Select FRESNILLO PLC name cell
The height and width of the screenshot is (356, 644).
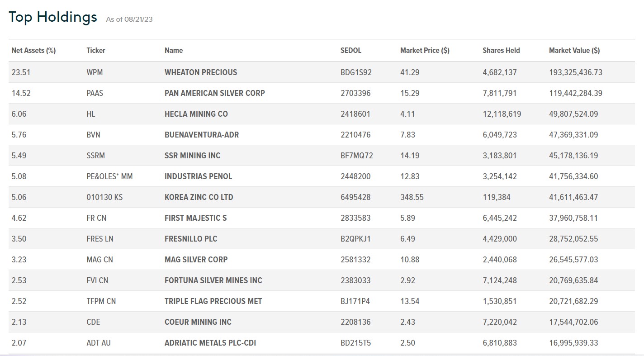191,239
